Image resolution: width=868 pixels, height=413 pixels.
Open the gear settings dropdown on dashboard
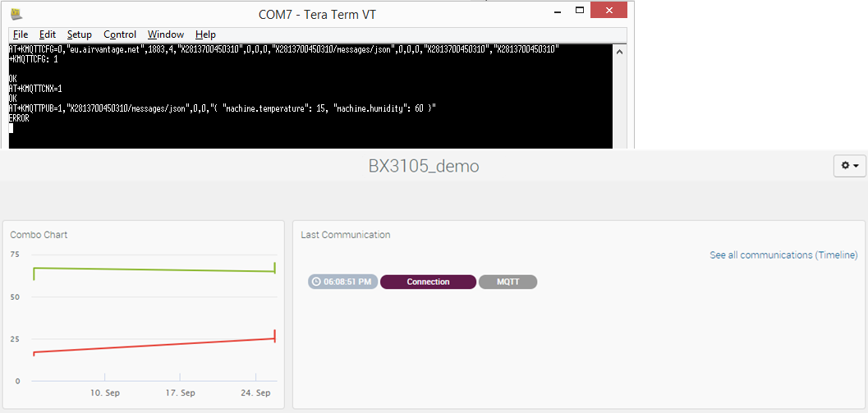850,166
